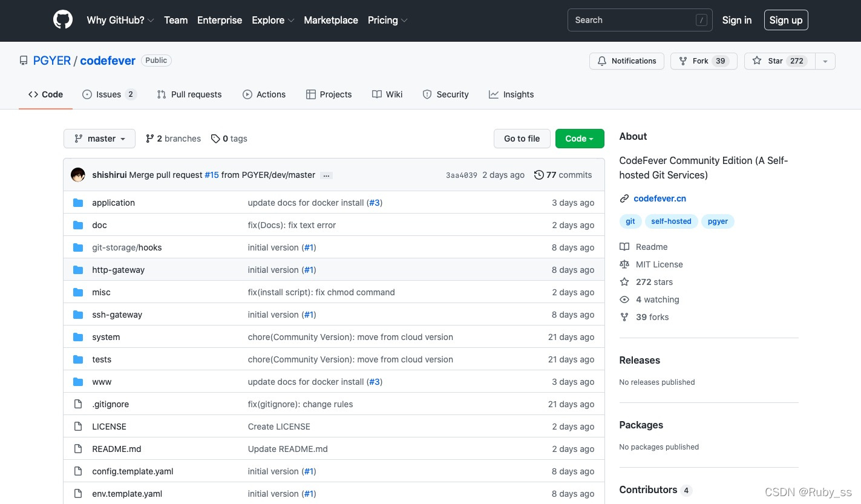Click shishirui's avatar thumbnail

[78, 175]
